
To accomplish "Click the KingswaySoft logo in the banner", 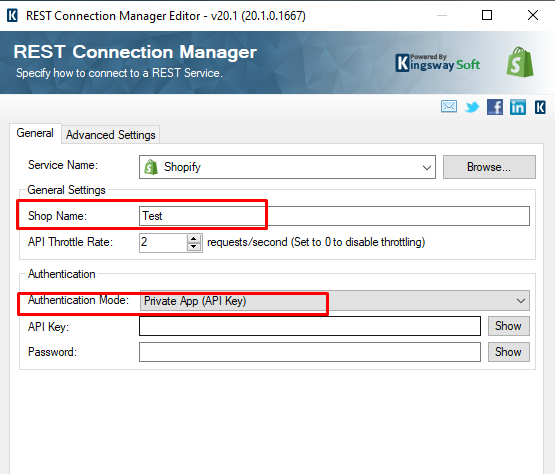I will [x=437, y=63].
